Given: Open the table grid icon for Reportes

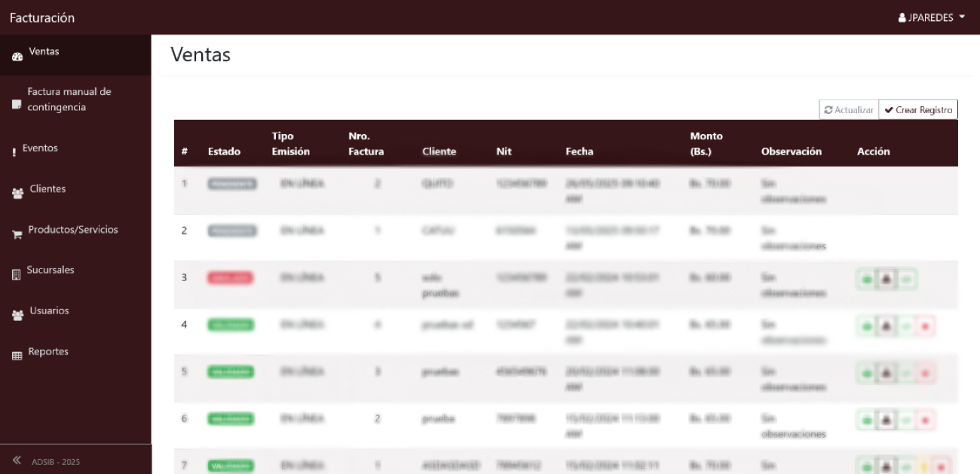Looking at the screenshot, I should click(17, 356).
